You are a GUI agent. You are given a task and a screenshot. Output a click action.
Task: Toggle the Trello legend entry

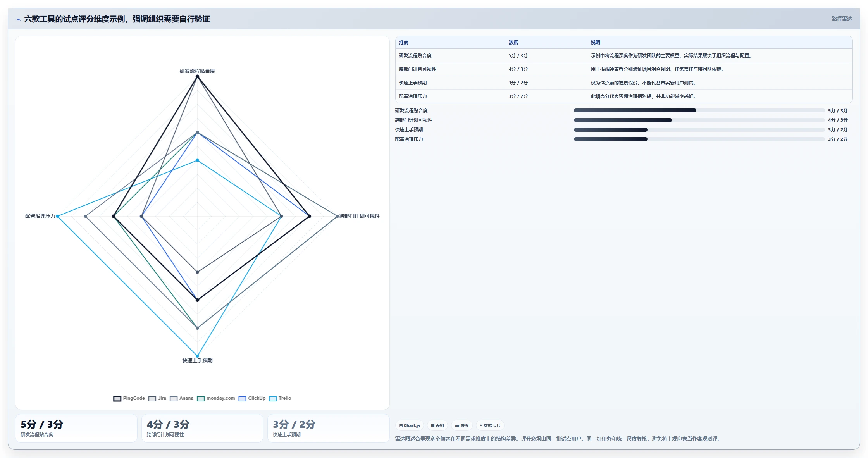(280, 398)
